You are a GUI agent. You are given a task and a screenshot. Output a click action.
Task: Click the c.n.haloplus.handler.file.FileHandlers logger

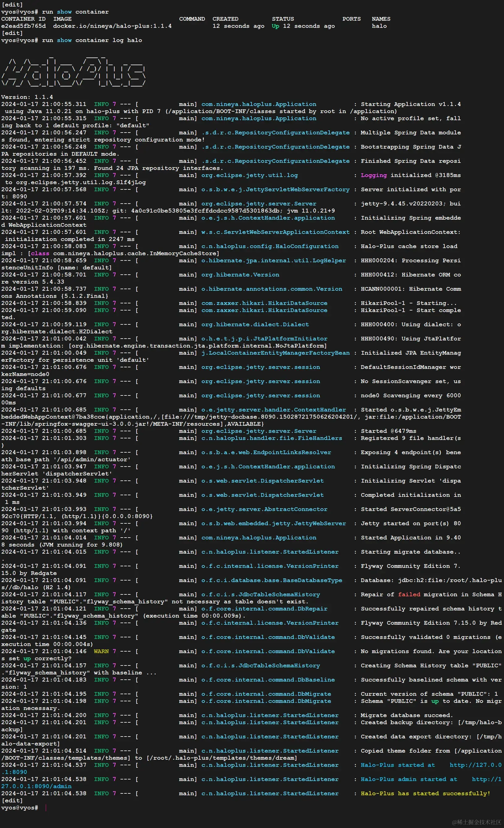click(x=272, y=438)
